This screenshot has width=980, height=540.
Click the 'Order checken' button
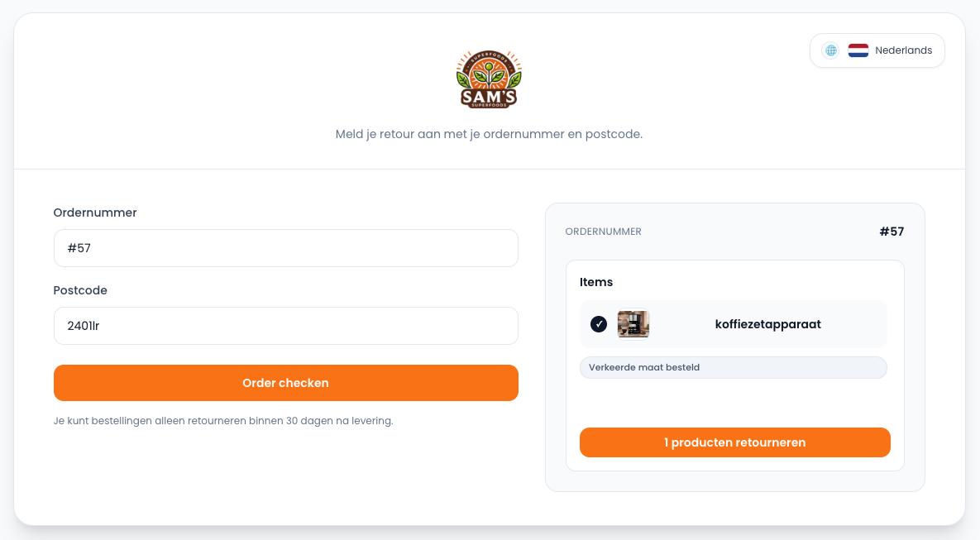click(285, 383)
